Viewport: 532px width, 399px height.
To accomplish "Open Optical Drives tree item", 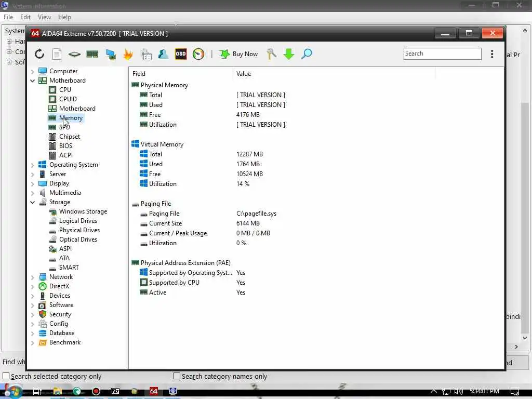I will [x=78, y=240].
